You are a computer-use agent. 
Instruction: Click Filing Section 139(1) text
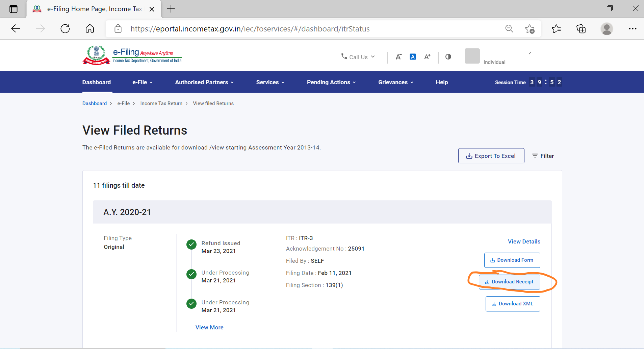314,285
